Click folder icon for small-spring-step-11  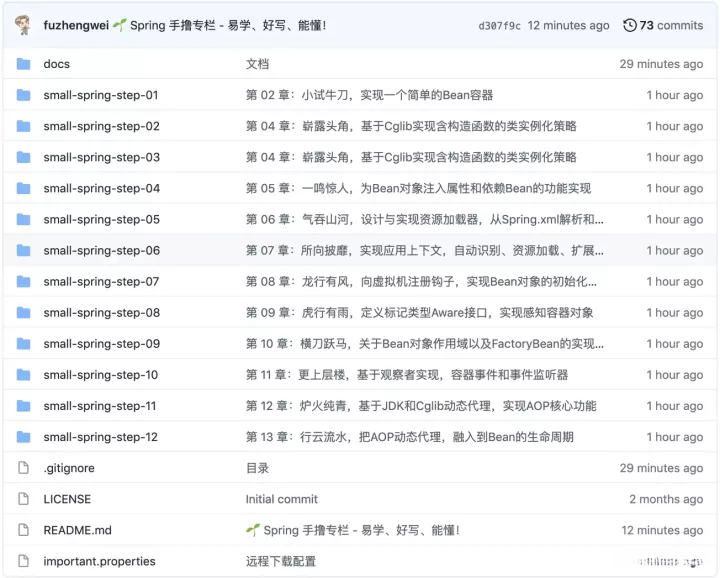pyautogui.click(x=23, y=406)
